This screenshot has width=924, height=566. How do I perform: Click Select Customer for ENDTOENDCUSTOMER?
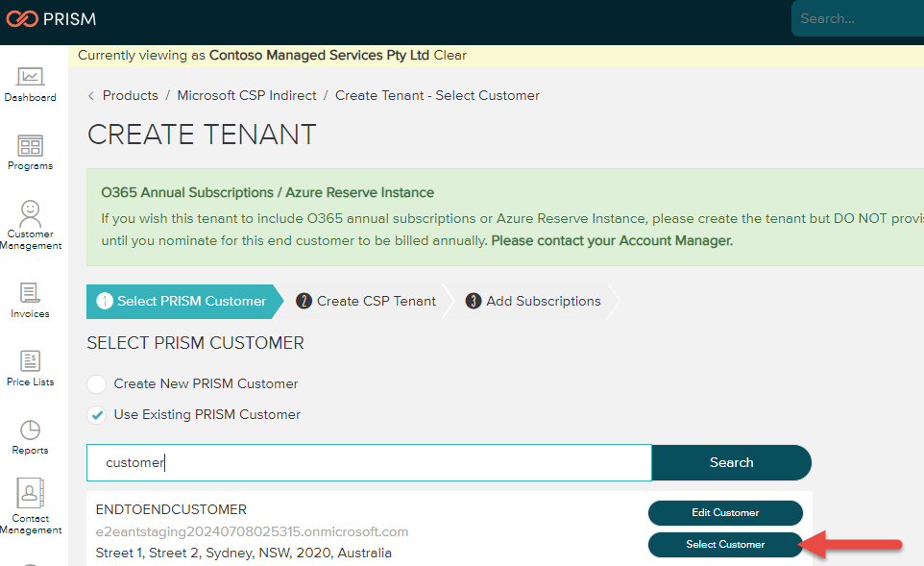pyautogui.click(x=725, y=545)
